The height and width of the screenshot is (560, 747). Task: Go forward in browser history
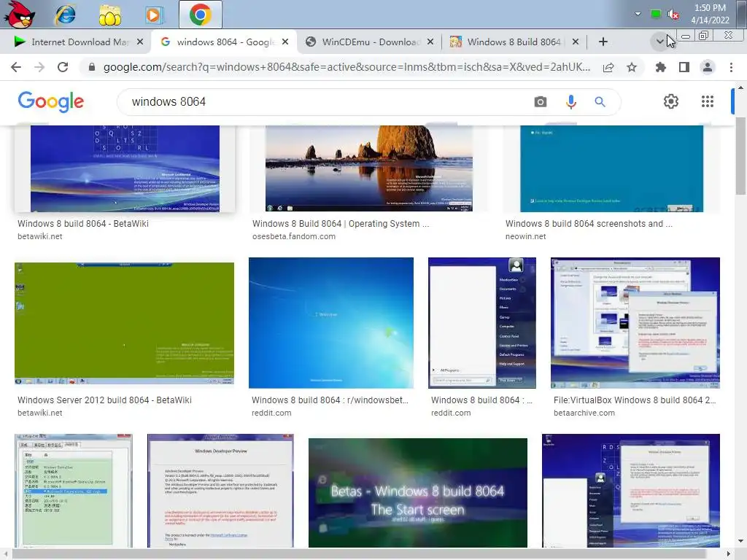pos(39,67)
